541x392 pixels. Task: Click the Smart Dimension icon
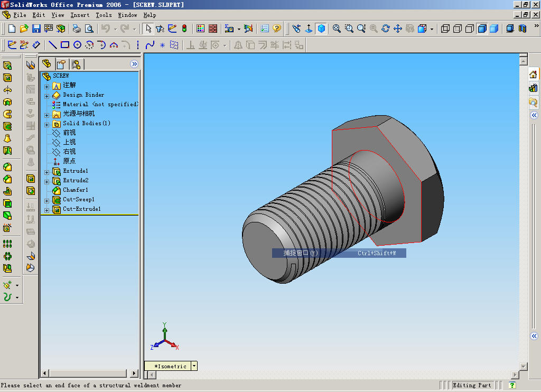click(x=36, y=45)
